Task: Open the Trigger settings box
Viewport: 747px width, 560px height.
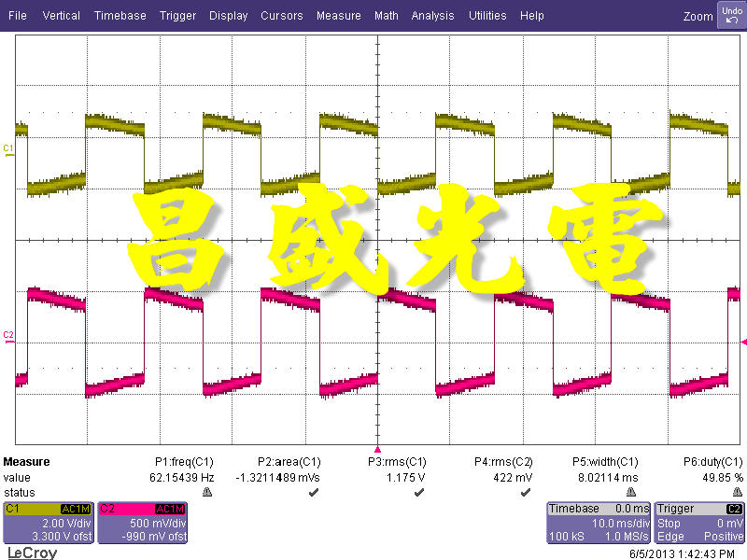Action: click(x=696, y=521)
